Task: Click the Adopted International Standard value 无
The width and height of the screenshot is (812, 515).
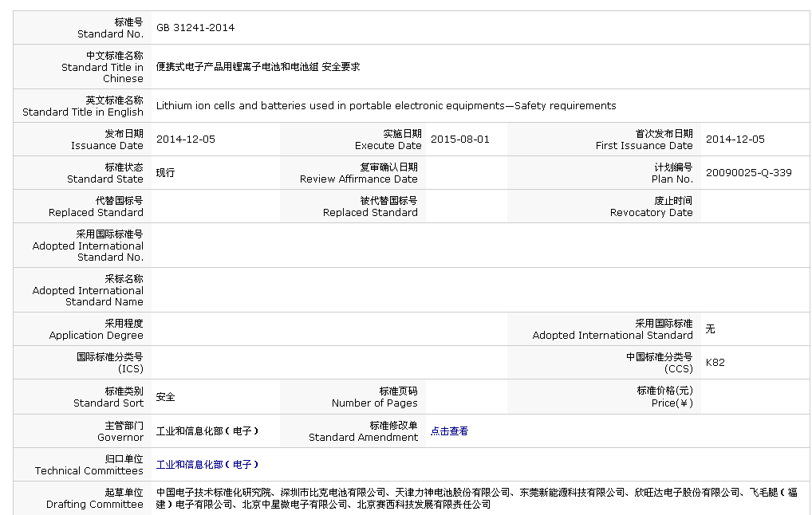Action: tap(710, 329)
